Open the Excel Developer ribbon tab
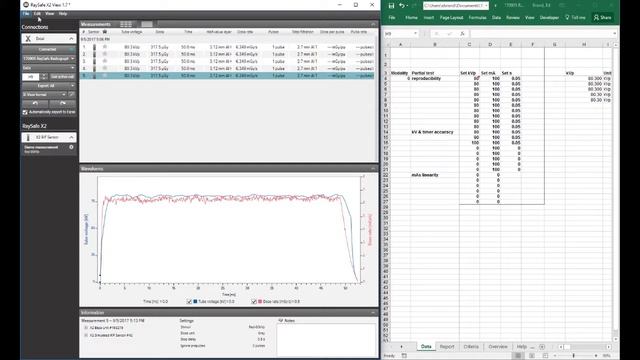Screen dimensions: 640x360 click(x=549, y=18)
